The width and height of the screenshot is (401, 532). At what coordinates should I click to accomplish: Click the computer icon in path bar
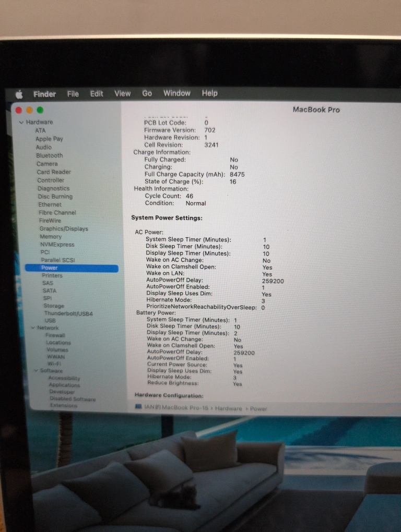138,406
